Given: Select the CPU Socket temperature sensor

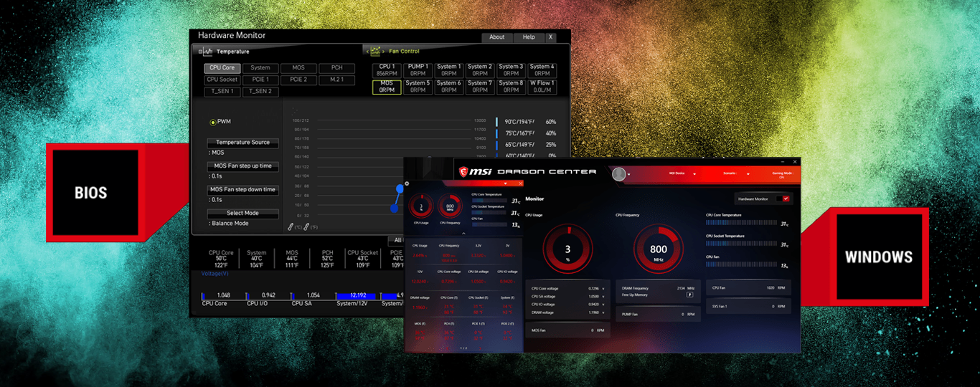Looking at the screenshot, I should [x=222, y=80].
